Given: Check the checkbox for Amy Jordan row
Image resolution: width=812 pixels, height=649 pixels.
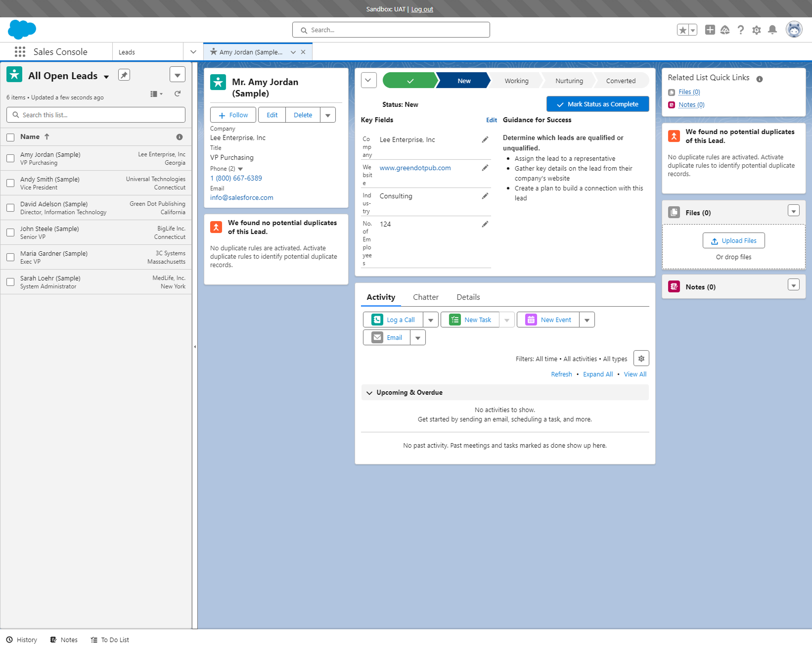Looking at the screenshot, I should 10,158.
